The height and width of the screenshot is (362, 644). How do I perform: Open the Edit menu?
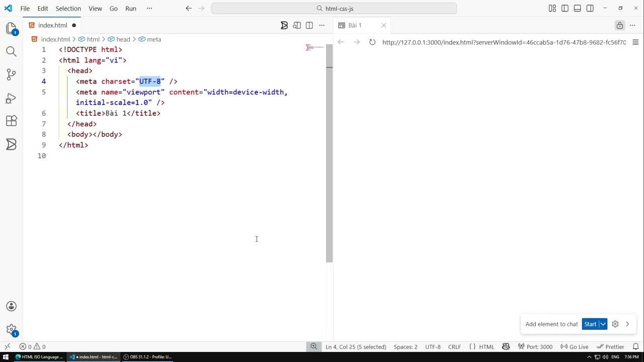[x=43, y=8]
